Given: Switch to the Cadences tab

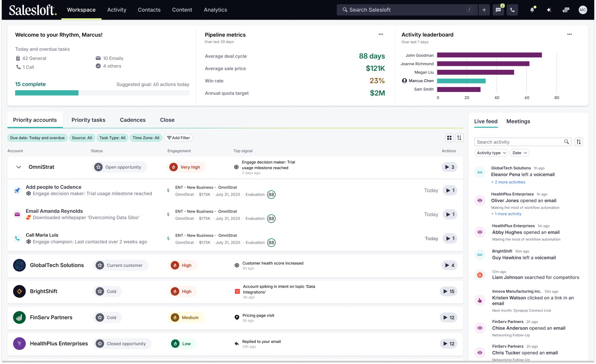Looking at the screenshot, I should point(133,120).
